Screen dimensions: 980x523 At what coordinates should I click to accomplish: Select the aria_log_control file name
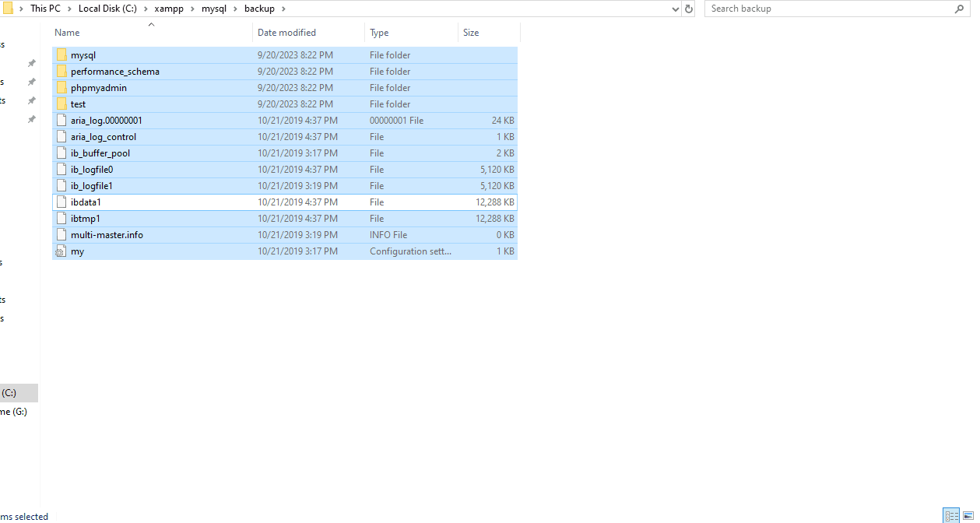click(x=104, y=137)
